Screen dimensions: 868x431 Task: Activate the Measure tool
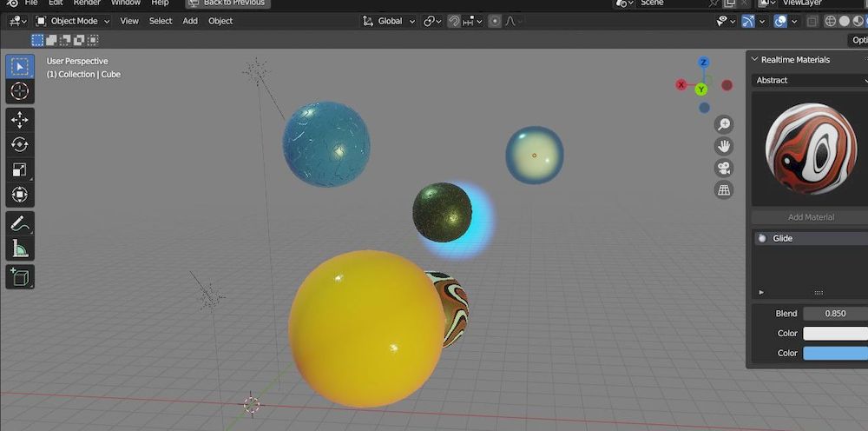[x=20, y=249]
